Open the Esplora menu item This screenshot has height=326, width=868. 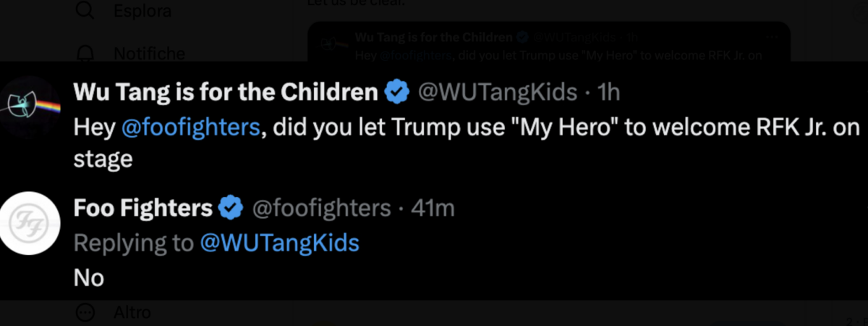[142, 11]
